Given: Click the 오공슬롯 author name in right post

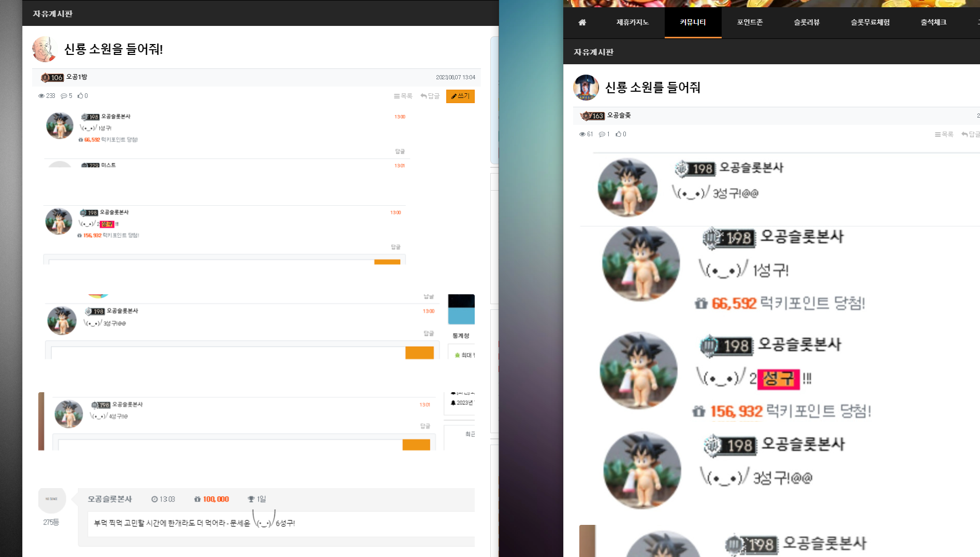Looking at the screenshot, I should [619, 116].
